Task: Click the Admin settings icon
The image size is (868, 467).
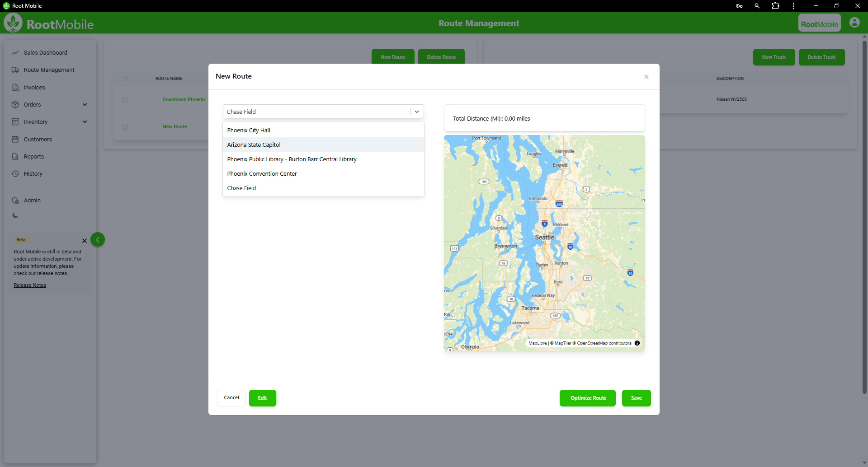Action: click(15, 201)
